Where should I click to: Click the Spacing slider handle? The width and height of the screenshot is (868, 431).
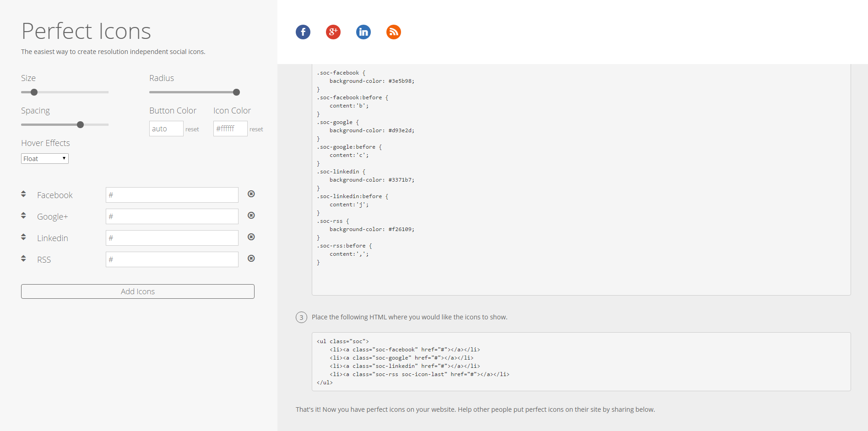point(81,124)
